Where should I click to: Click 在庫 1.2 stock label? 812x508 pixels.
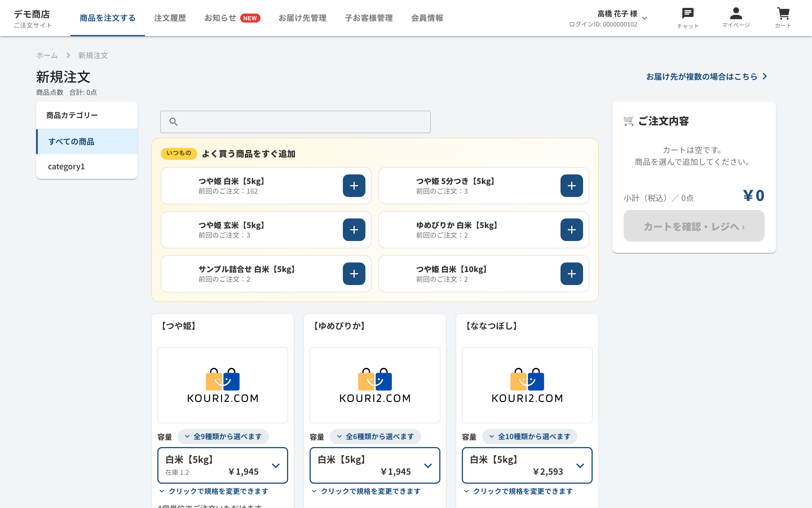click(177, 472)
